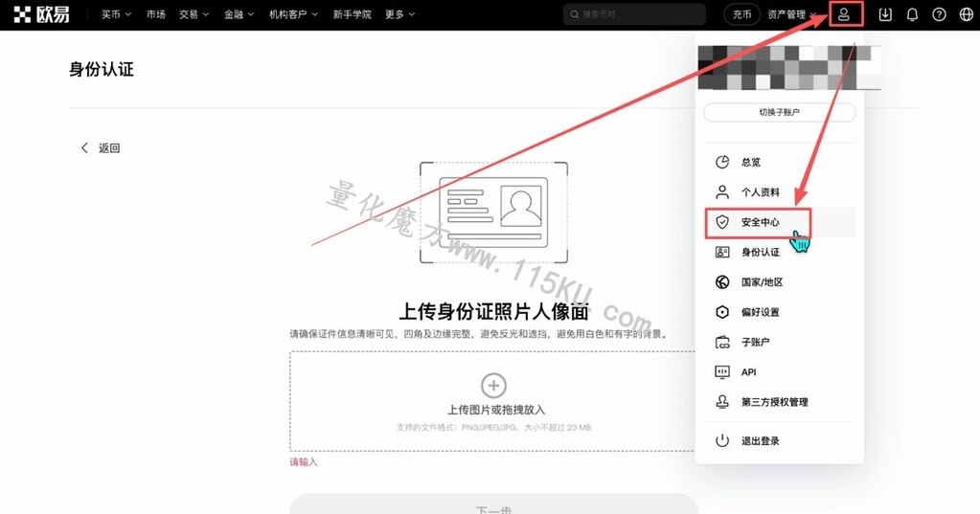
Task: Click the 子账户 icon in menu
Action: pyautogui.click(x=722, y=342)
